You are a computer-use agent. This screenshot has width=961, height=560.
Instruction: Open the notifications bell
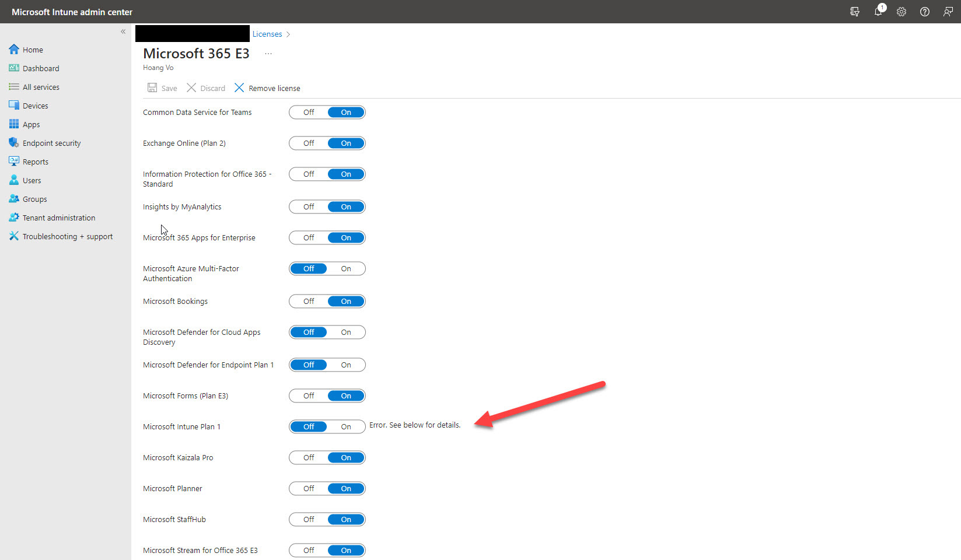coord(878,12)
